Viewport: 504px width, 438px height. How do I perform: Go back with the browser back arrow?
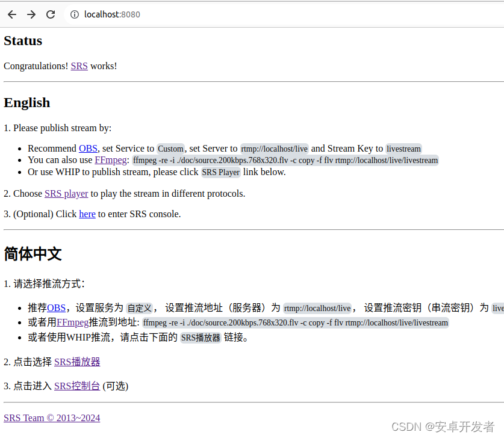[12, 14]
